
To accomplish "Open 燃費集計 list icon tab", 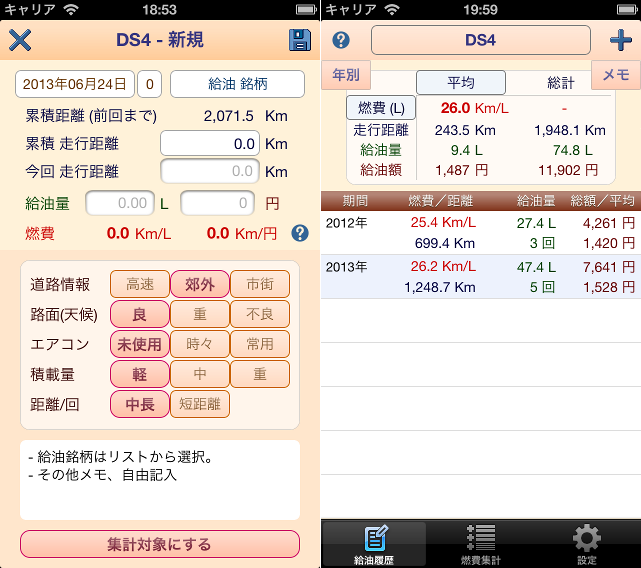I will click(480, 545).
